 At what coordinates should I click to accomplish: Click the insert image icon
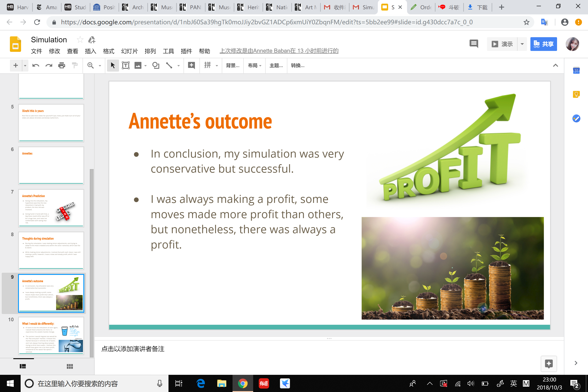(x=138, y=66)
